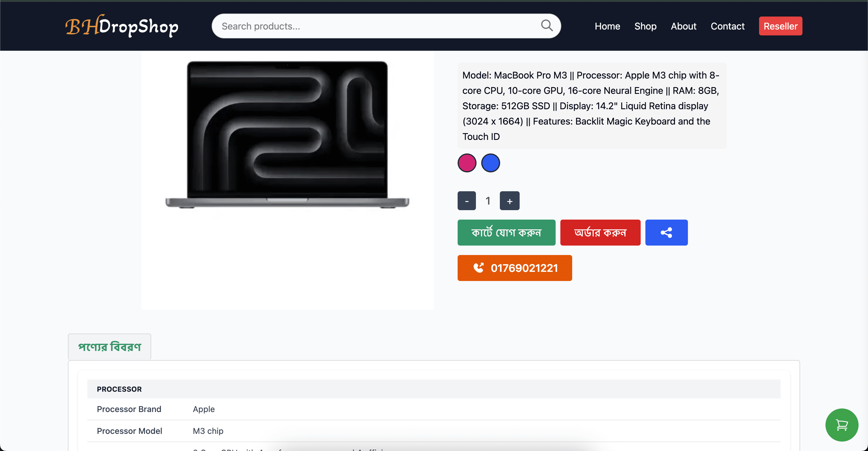Go to the Shop page
Viewport: 868px width, 451px height.
[645, 26]
